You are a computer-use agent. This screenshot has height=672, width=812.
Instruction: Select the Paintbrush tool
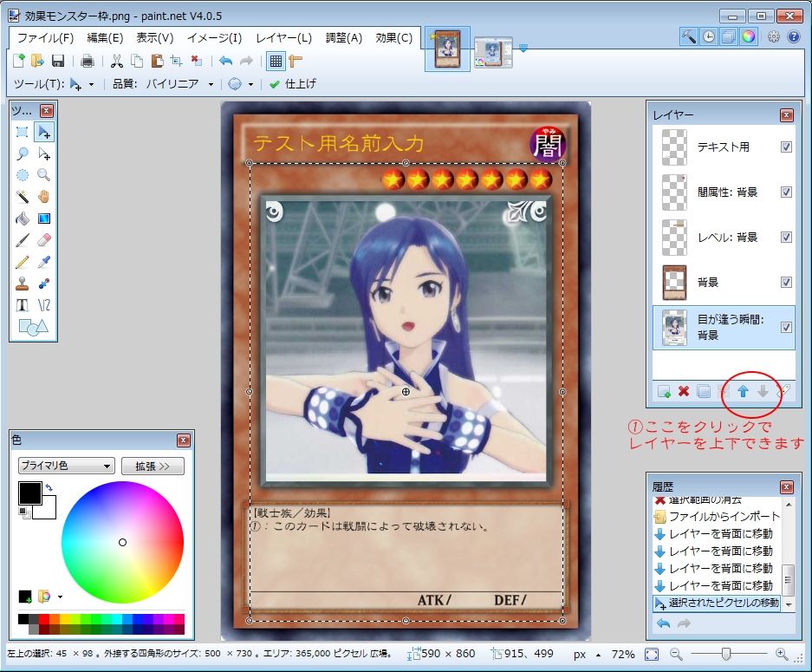coord(23,240)
